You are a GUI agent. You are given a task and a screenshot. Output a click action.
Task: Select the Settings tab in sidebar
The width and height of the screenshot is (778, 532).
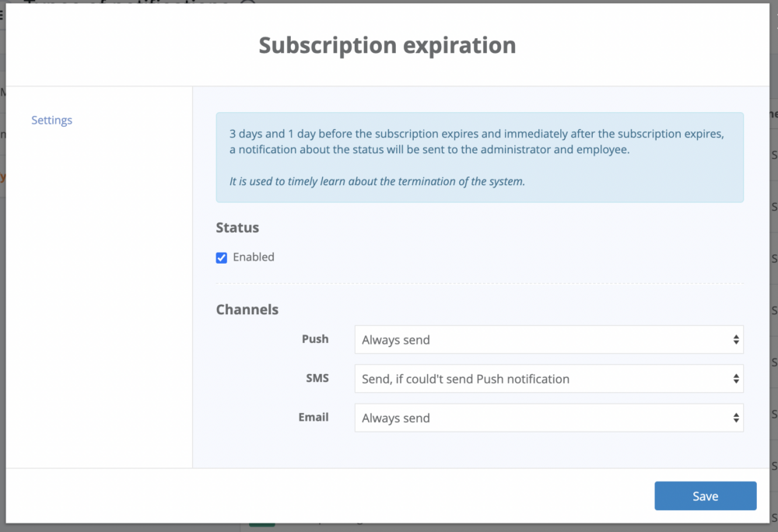pyautogui.click(x=52, y=121)
